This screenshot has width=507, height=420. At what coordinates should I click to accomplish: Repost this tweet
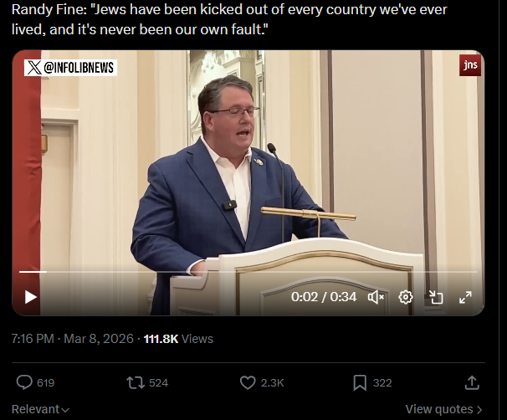pyautogui.click(x=136, y=383)
